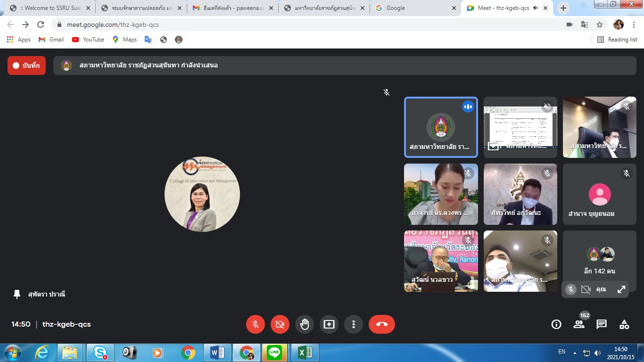Open the meeting details info icon
644x362 pixels.
pyautogui.click(x=556, y=324)
